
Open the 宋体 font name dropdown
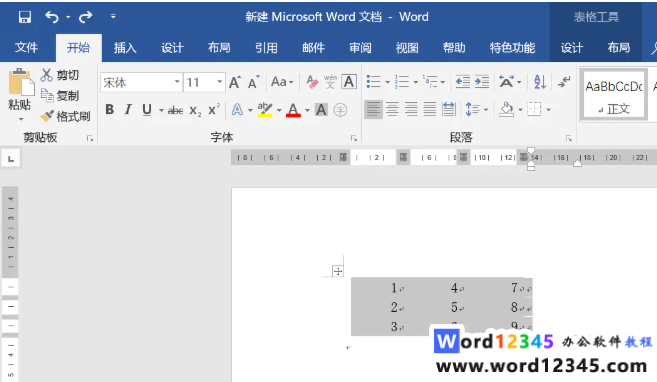coord(177,82)
